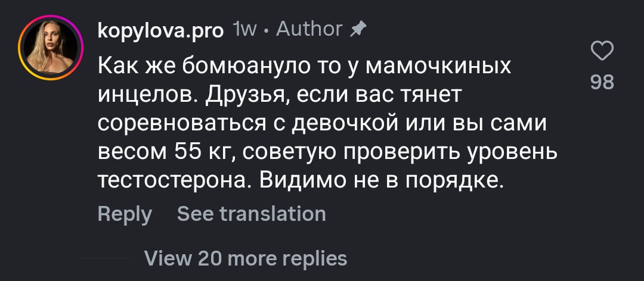Viewport: 644px width, 281px height.
Task: Click the Author label
Action: pos(309,29)
